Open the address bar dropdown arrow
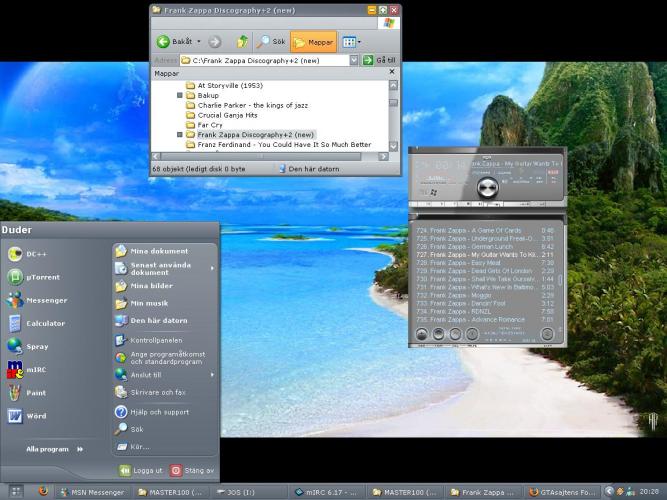This screenshot has width=667, height=500. click(353, 60)
